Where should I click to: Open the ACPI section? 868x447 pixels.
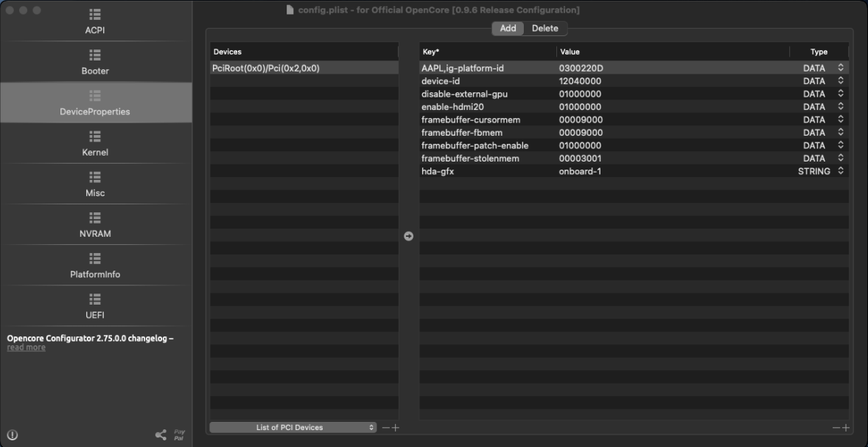coord(95,21)
